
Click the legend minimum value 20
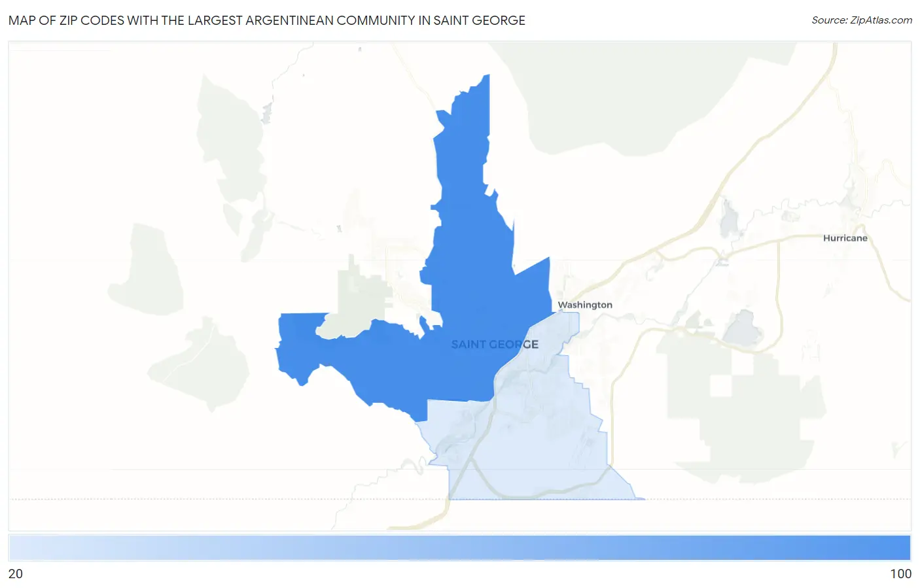(x=16, y=574)
